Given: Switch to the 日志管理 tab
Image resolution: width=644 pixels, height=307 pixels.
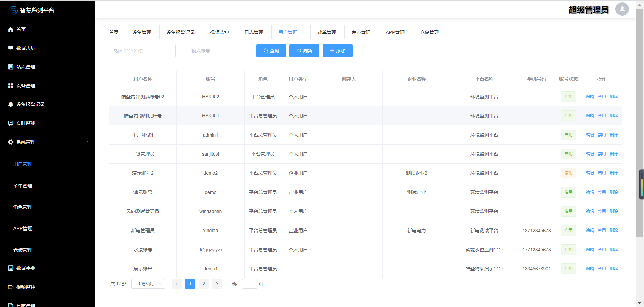Looking at the screenshot, I should [x=254, y=32].
